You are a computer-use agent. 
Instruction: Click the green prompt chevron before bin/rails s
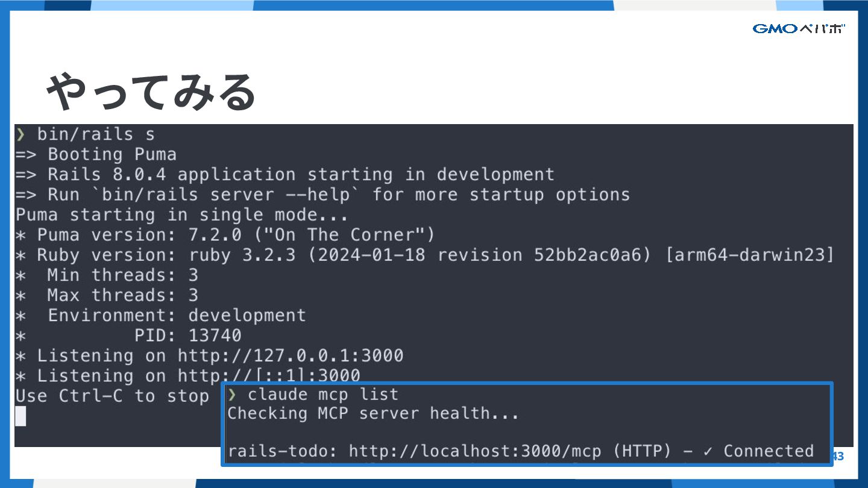[20, 134]
